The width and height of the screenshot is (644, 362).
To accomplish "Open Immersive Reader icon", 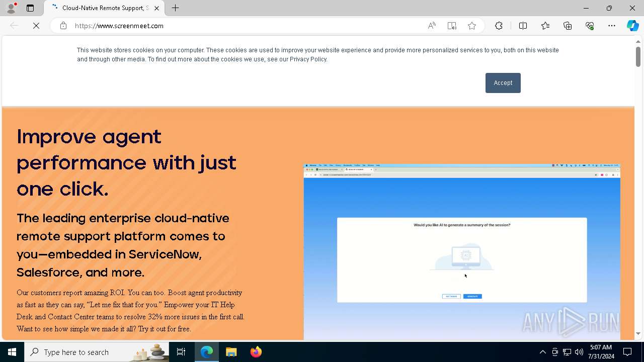I will 452,26.
